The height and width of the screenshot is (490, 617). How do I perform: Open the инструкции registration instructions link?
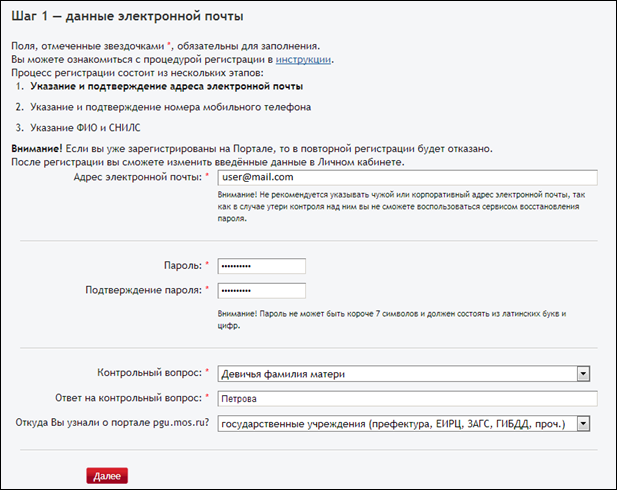[x=303, y=60]
